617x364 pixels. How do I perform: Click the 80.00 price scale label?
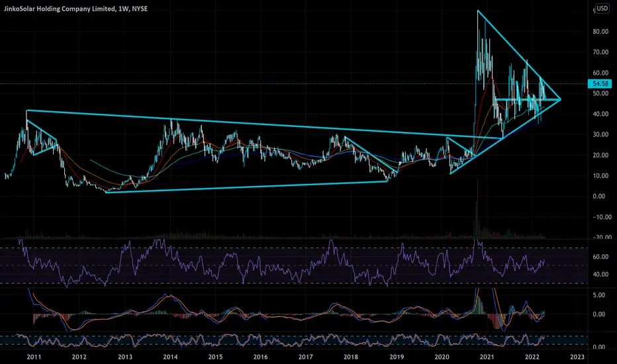click(600, 31)
